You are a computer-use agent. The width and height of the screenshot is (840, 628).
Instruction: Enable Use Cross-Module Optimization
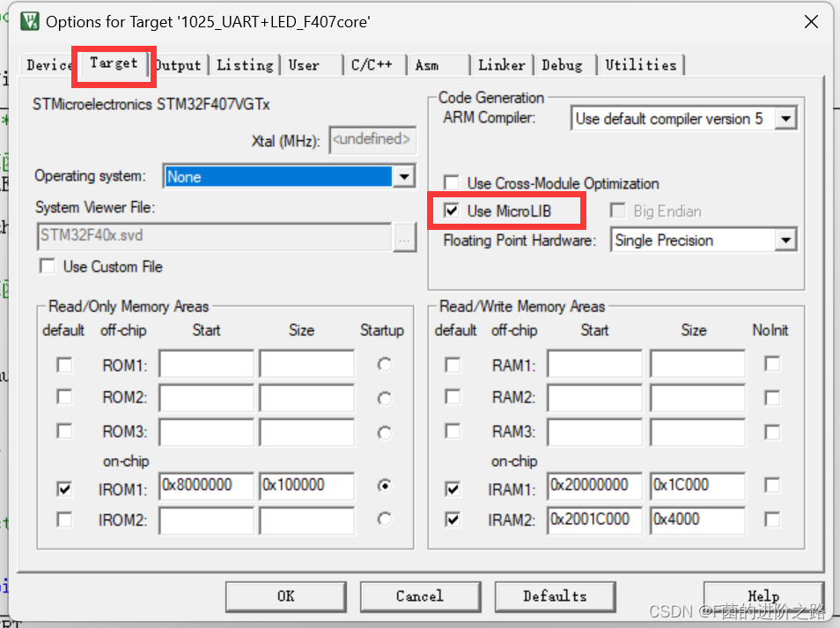(451, 183)
